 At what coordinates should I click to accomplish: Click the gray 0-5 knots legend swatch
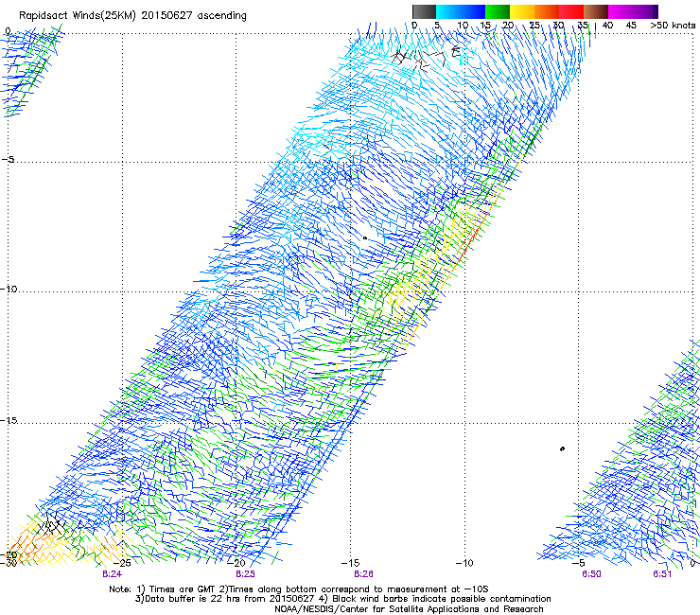coord(424,11)
